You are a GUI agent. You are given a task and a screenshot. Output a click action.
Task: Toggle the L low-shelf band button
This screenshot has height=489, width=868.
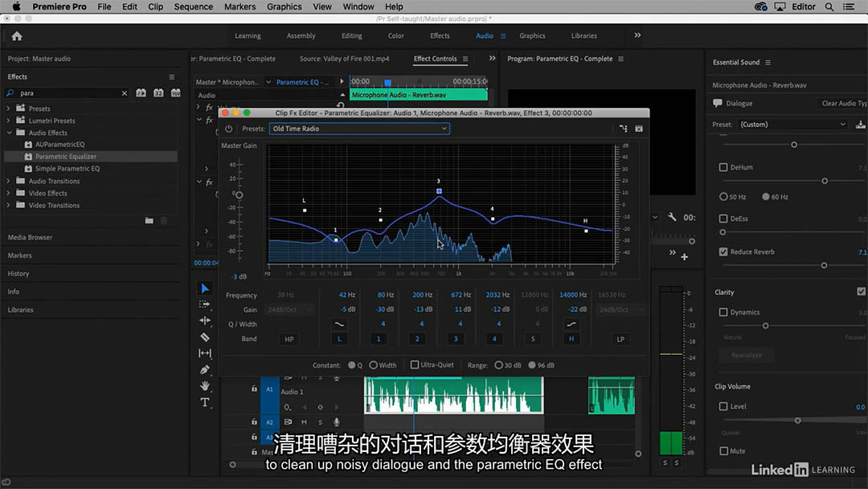[339, 339]
